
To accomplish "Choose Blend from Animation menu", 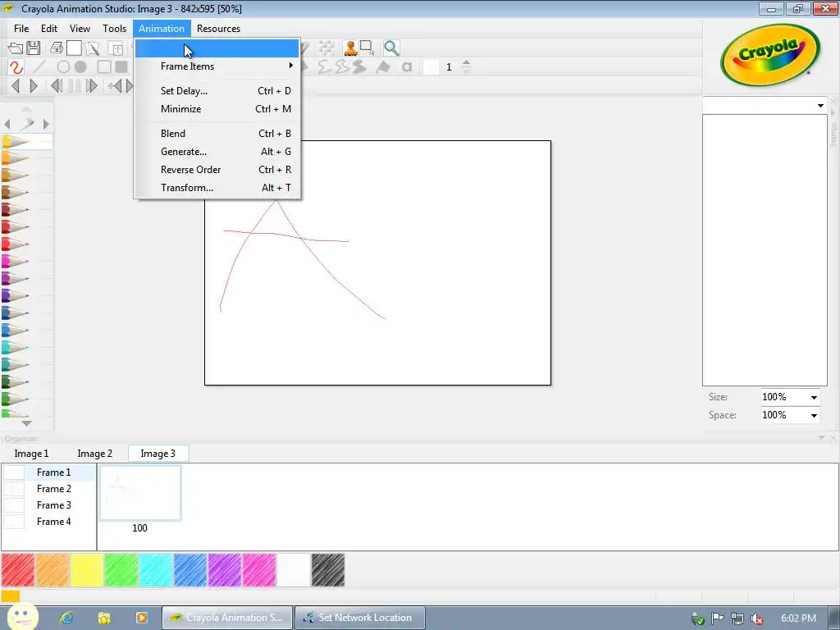I will coord(217,134).
